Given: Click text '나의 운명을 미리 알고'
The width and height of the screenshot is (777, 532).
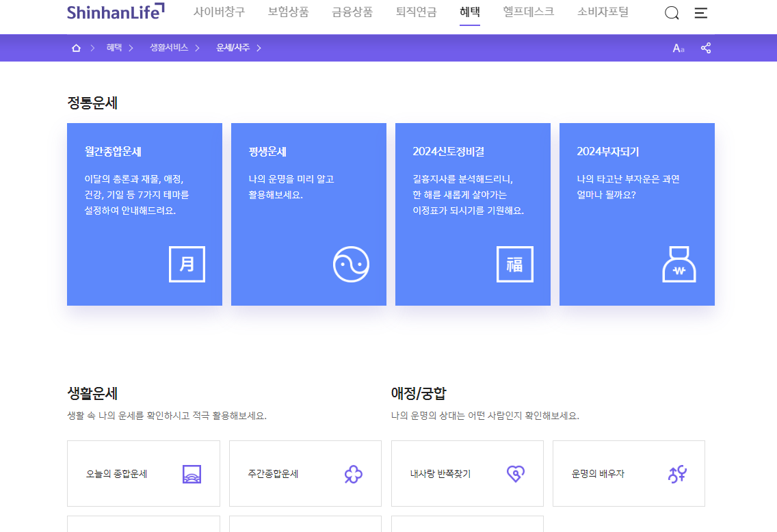Looking at the screenshot, I should point(291,179).
